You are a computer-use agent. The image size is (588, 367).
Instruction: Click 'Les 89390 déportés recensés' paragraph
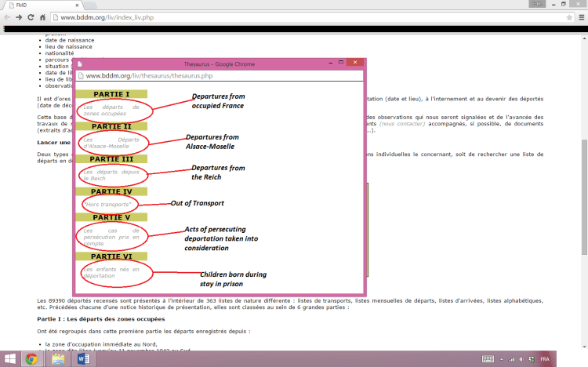290,304
